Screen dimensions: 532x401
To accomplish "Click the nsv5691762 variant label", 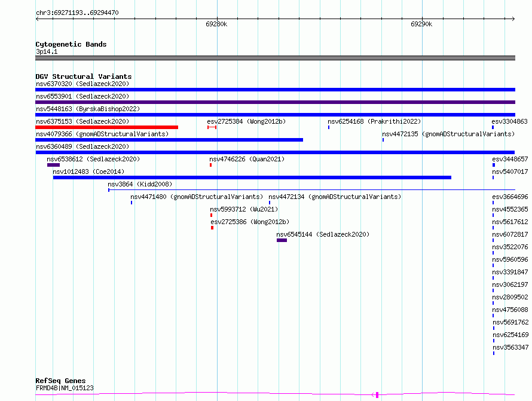I will [510, 322].
